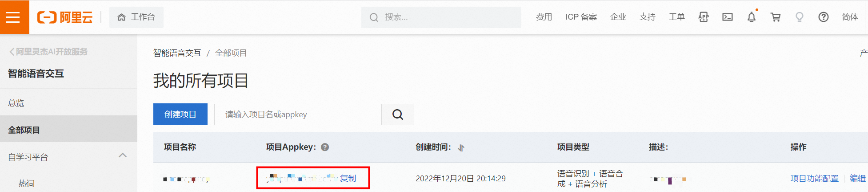Copy the project Appkey via 复制
868x192 pixels.
click(348, 178)
